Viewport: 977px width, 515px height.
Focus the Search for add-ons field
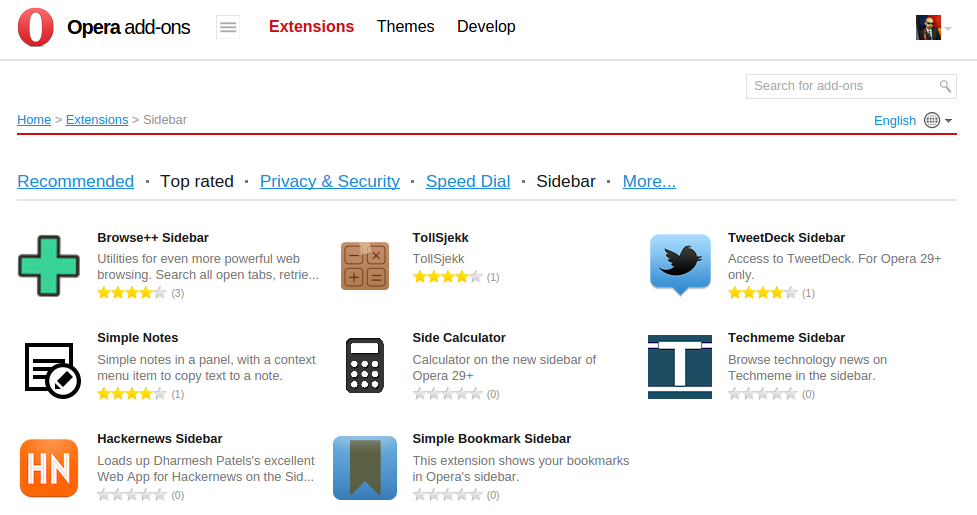coord(842,86)
